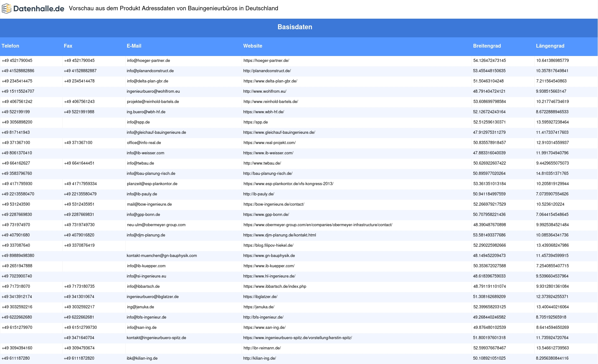598x364 pixels.
Task: Click email info@planandconstruct.de
Action: (150, 71)
